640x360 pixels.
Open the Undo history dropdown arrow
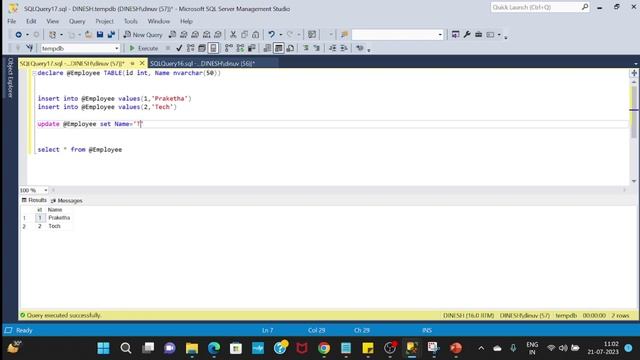280,35
